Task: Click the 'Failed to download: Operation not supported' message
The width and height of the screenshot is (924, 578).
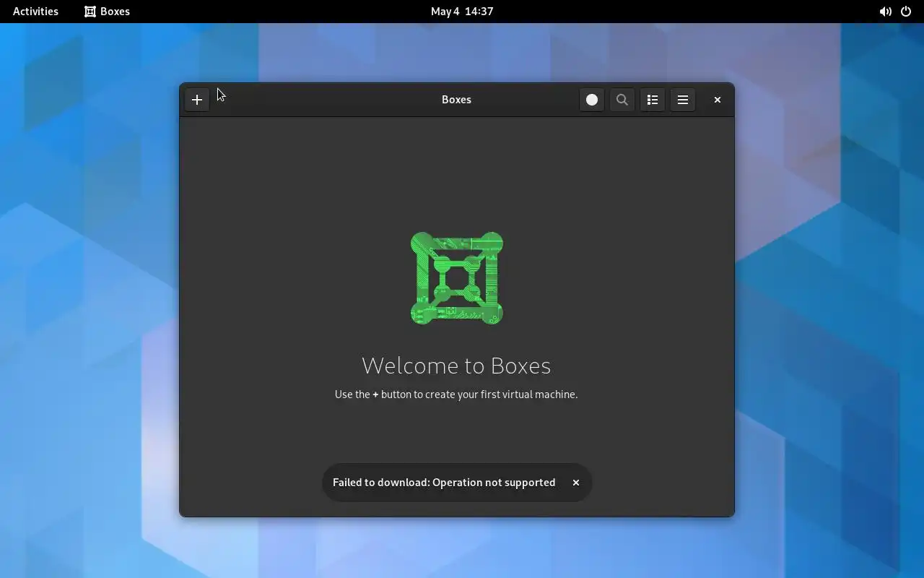Action: tap(444, 483)
